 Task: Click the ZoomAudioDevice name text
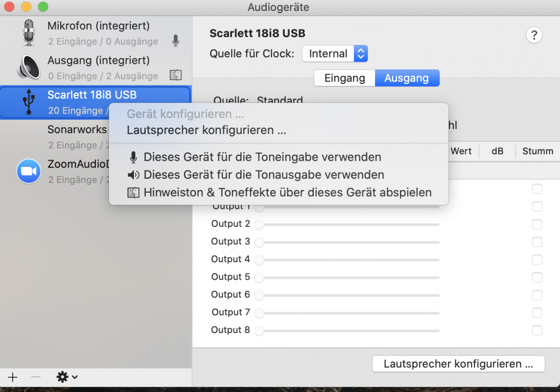click(x=78, y=164)
